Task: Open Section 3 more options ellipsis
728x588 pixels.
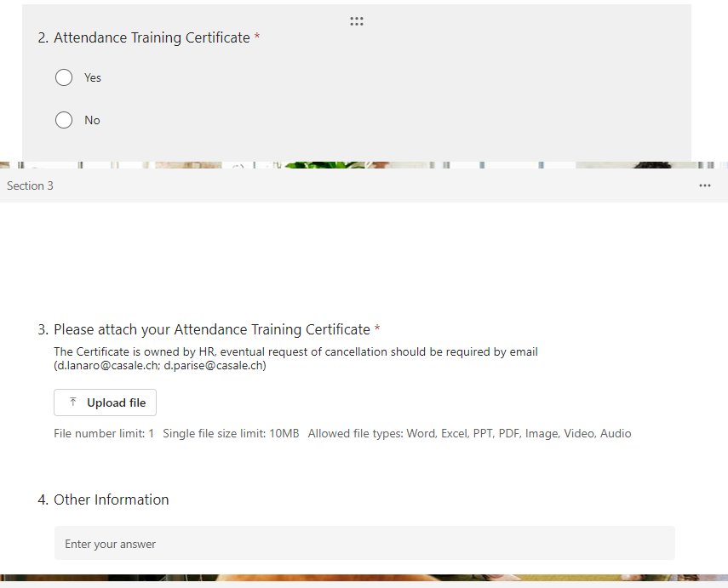Action: (x=704, y=186)
